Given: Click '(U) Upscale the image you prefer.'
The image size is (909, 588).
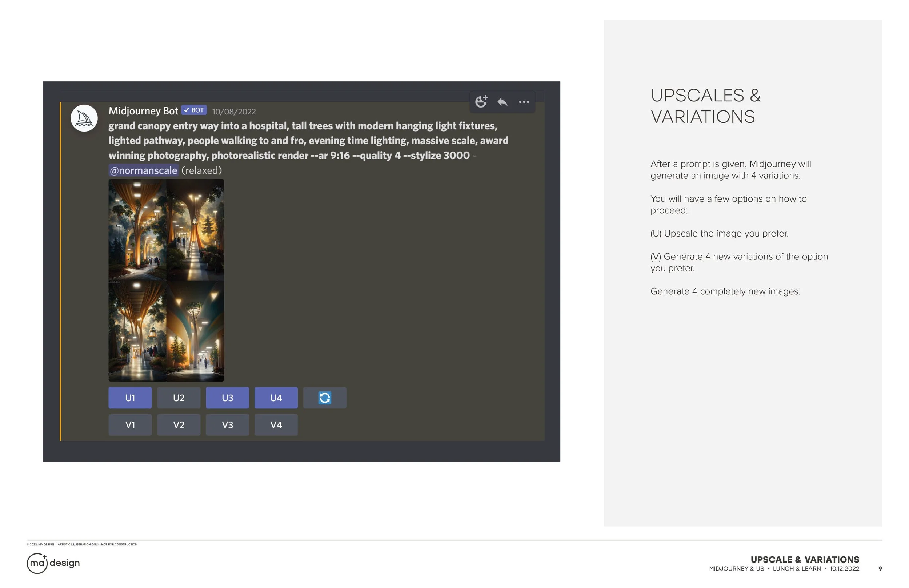Looking at the screenshot, I should (720, 233).
